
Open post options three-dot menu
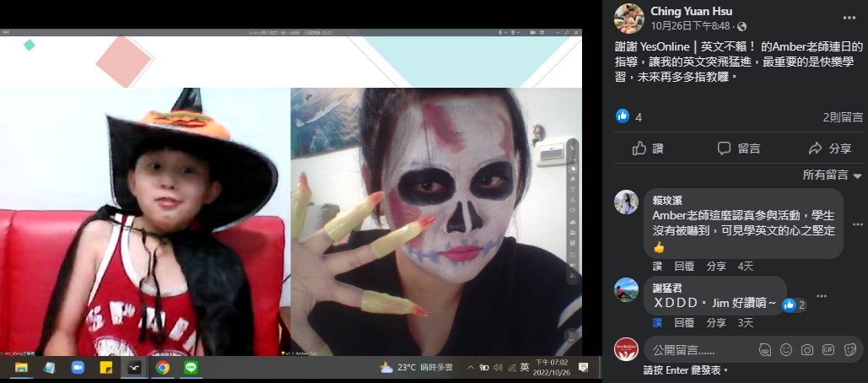click(849, 18)
